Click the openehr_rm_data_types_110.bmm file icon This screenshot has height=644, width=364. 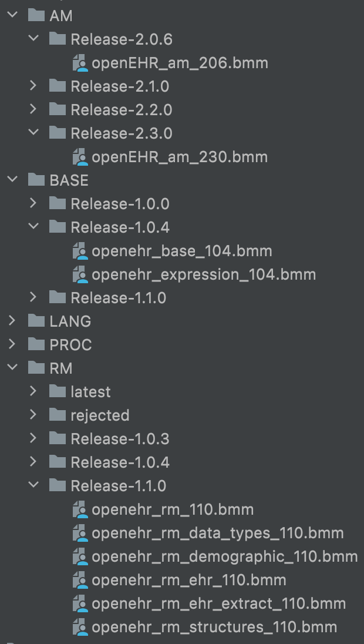point(80,533)
